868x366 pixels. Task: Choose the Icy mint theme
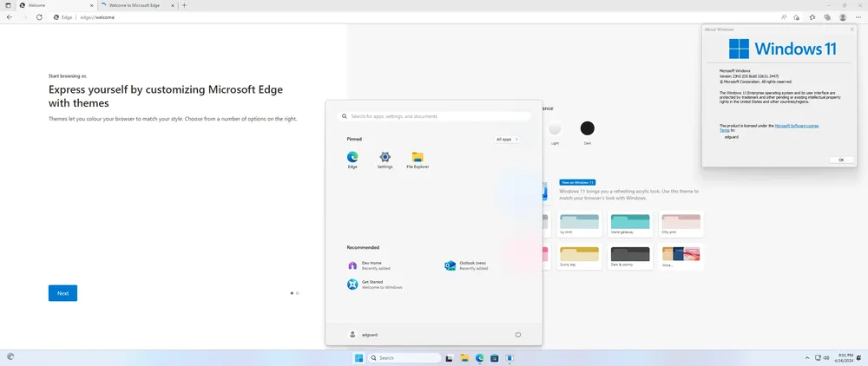click(579, 224)
